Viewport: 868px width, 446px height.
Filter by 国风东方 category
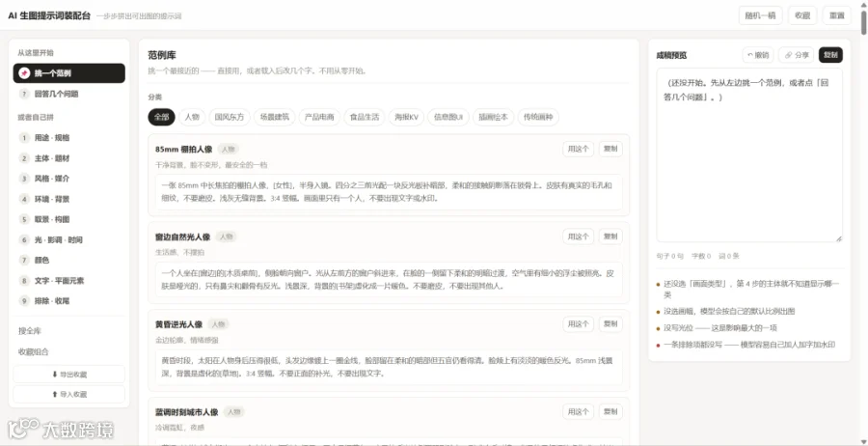[x=230, y=118]
